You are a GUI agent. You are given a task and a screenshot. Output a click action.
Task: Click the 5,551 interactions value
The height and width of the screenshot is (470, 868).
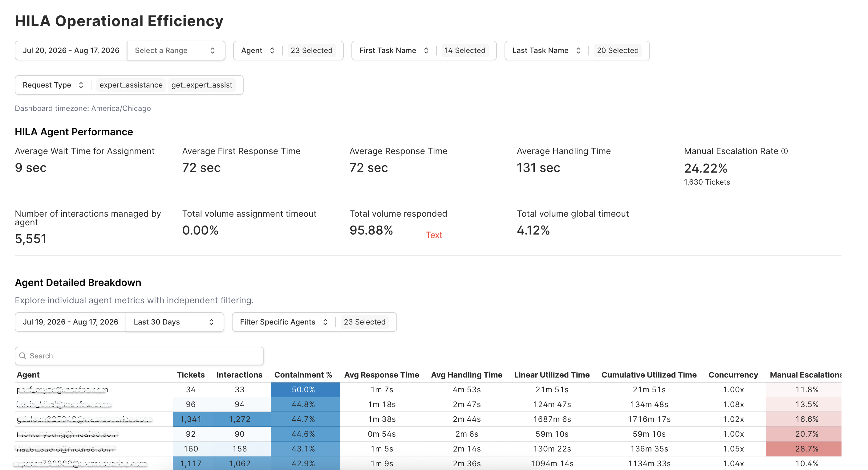pos(30,239)
